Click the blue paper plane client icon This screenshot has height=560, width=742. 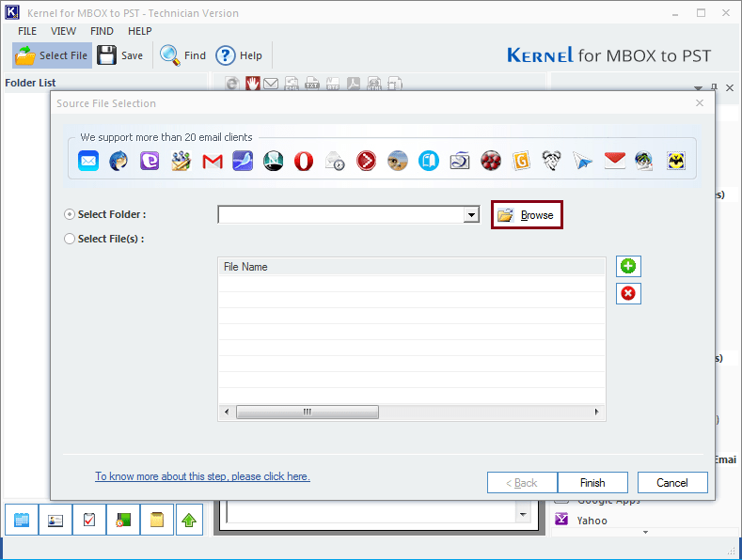582,162
